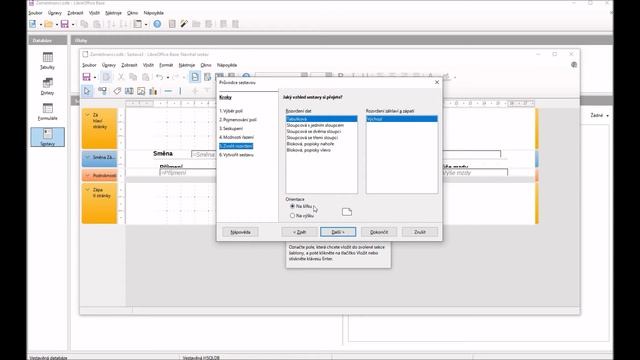
Task: Click Vertical line tool in designer toolbar
Action: tap(180, 91)
